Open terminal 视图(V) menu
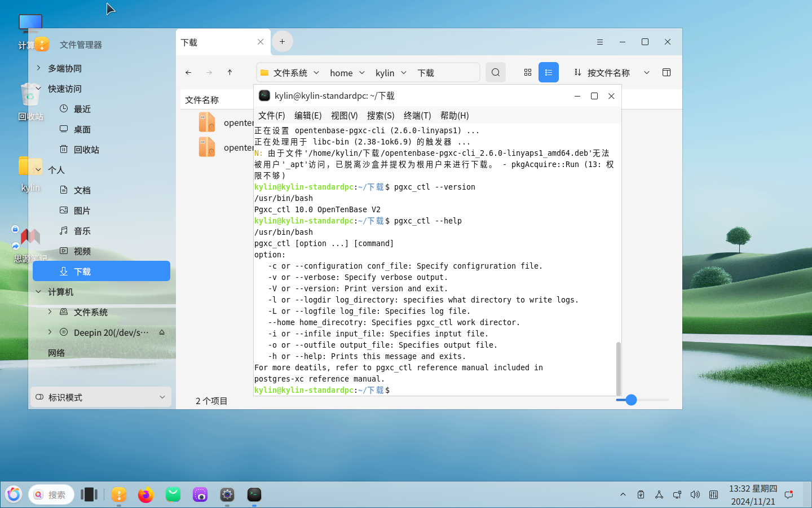The height and width of the screenshot is (508, 812). 345,115
